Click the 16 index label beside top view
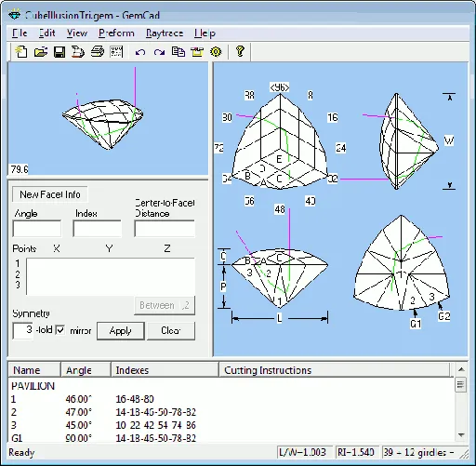 click(332, 117)
